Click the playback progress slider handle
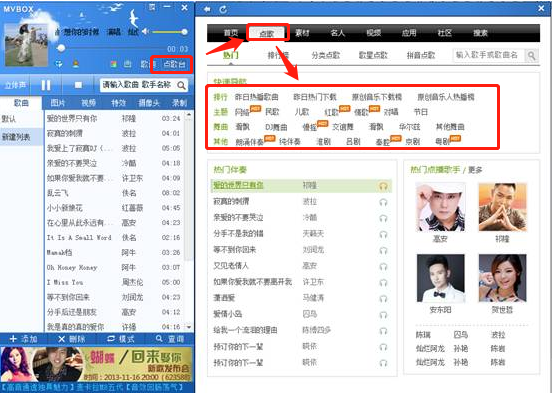 [61, 48]
